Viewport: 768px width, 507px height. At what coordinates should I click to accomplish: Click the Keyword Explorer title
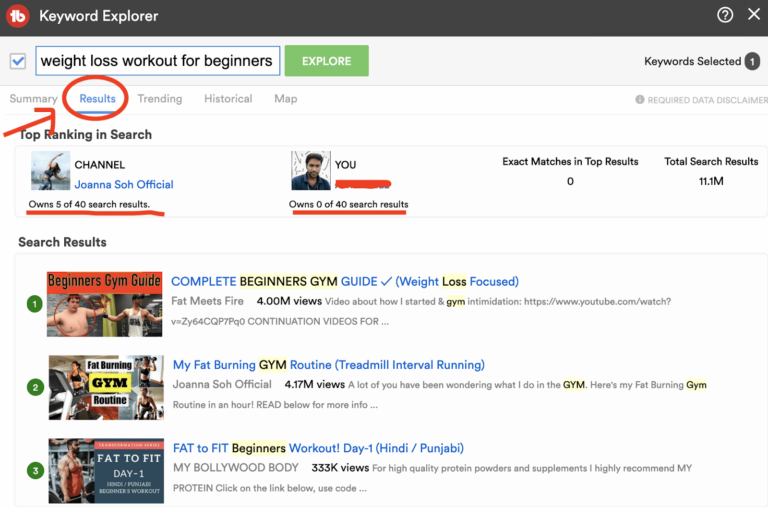coord(98,16)
